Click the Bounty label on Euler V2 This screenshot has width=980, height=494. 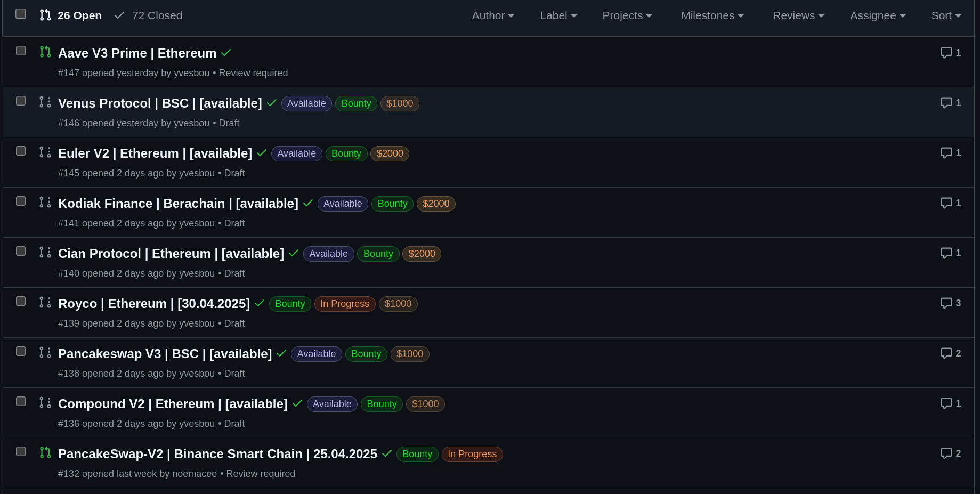pyautogui.click(x=346, y=153)
